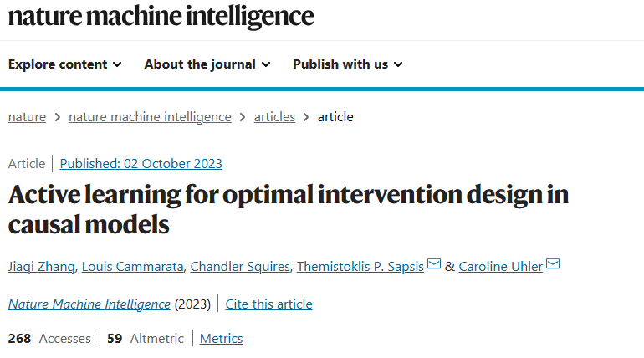Open author Chandler Squires' details
Viewport: 644px width, 358px height.
240,266
